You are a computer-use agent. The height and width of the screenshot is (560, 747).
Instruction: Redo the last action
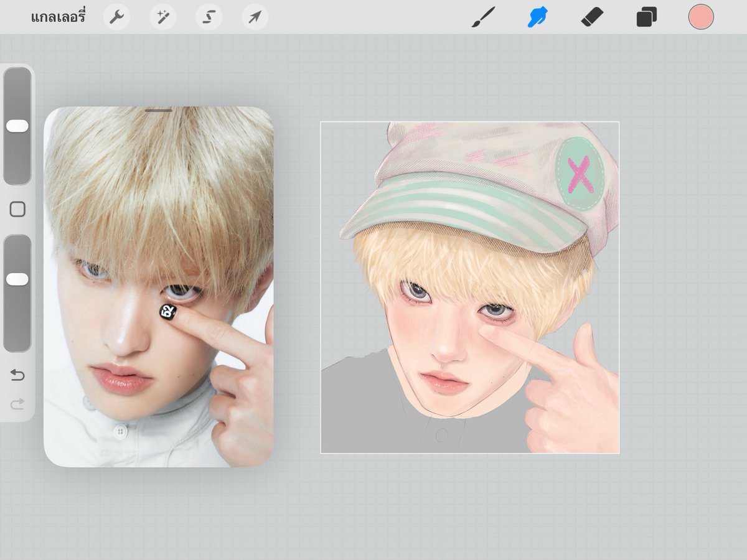(17, 404)
